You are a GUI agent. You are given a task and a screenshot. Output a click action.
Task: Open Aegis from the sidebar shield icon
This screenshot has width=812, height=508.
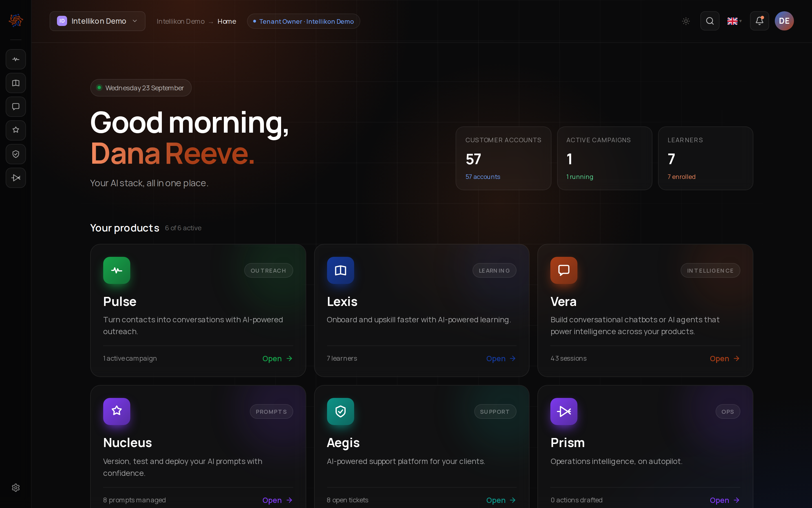[16, 154]
